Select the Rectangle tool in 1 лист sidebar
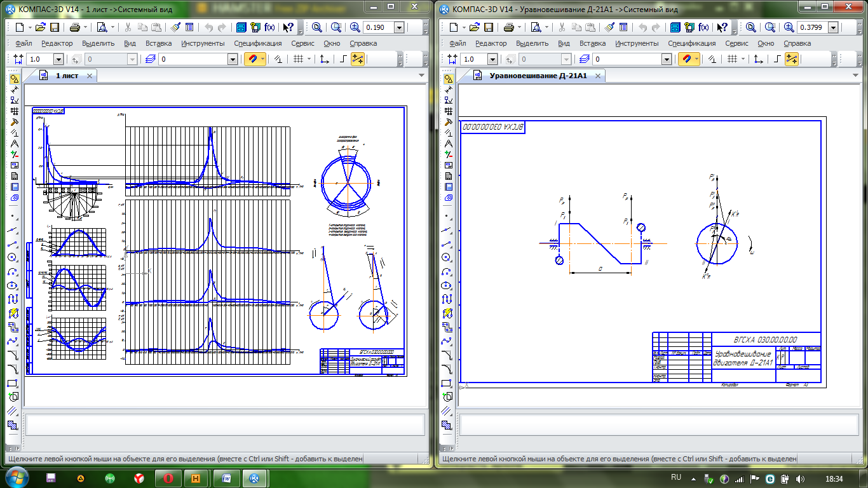This screenshot has width=868, height=488. pyautogui.click(x=13, y=383)
